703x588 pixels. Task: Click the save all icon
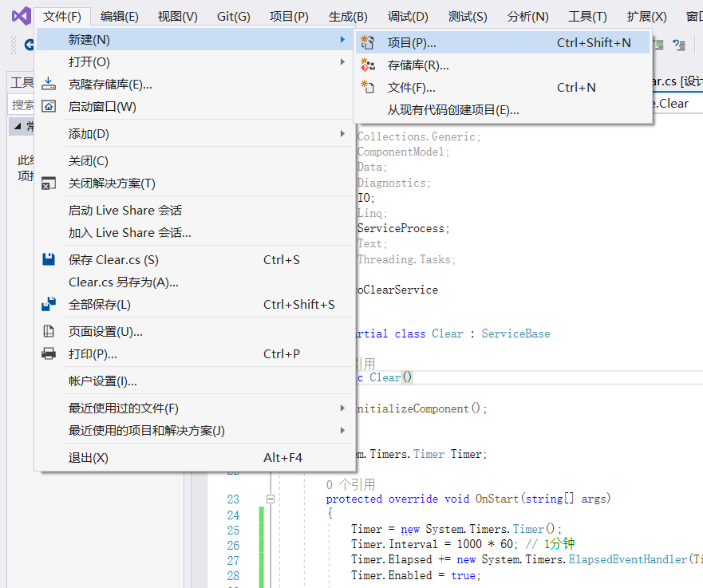[x=49, y=304]
